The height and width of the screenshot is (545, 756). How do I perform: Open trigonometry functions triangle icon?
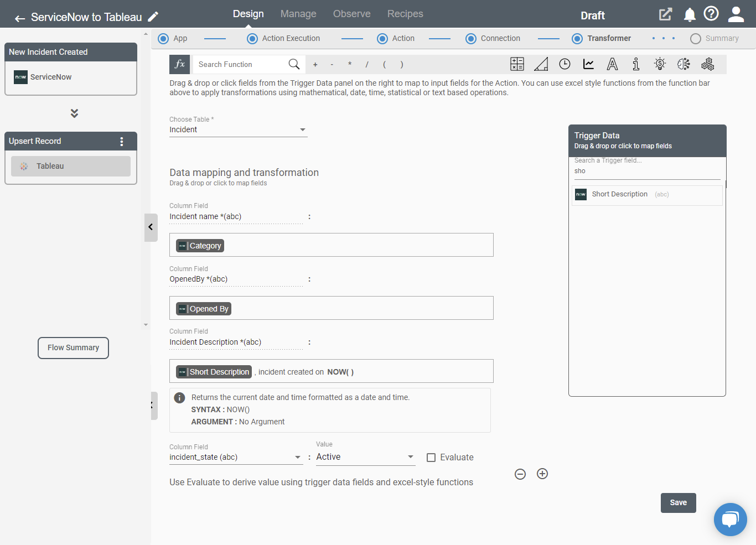(541, 64)
